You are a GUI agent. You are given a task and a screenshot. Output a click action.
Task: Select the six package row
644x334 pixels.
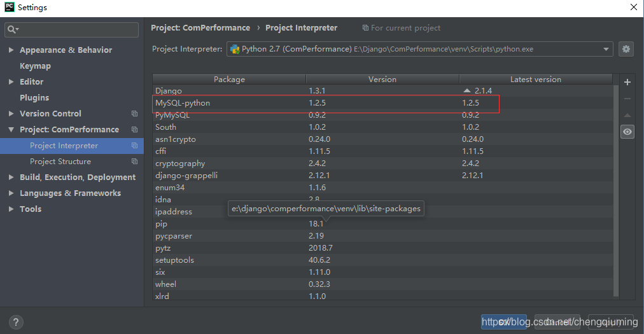point(383,272)
